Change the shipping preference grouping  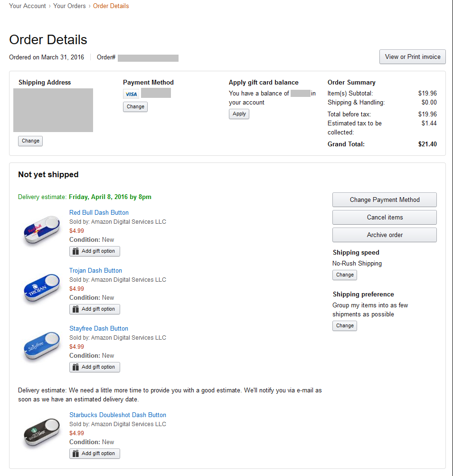[x=345, y=326]
